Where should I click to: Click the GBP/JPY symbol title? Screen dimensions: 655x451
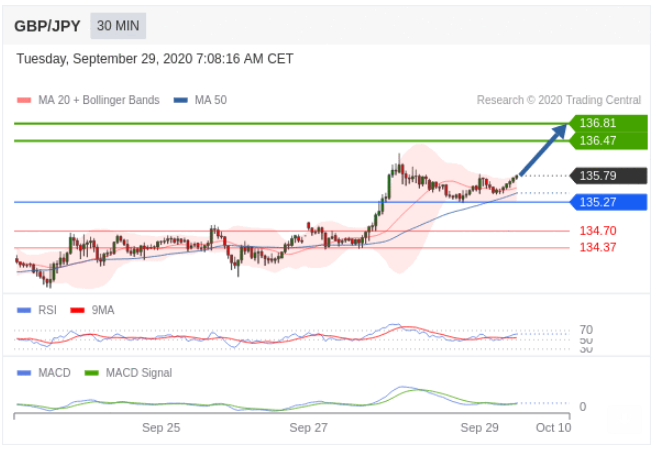coord(47,26)
